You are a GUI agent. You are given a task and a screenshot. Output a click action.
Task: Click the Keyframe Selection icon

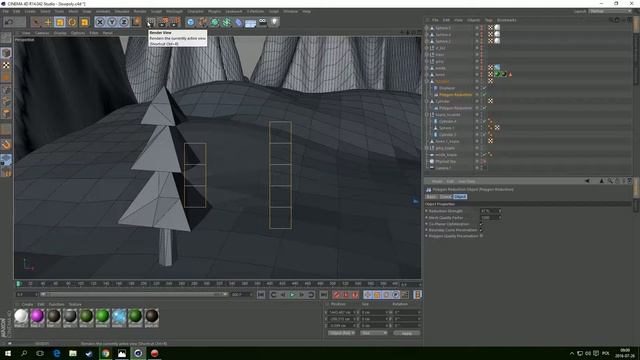coord(355,295)
